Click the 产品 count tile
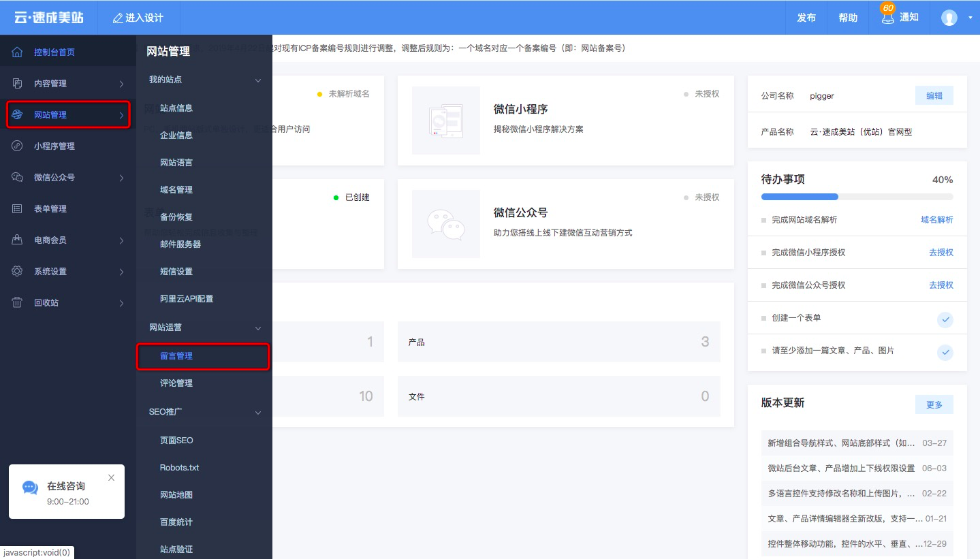Screen dimensions: 980x559 [559, 342]
